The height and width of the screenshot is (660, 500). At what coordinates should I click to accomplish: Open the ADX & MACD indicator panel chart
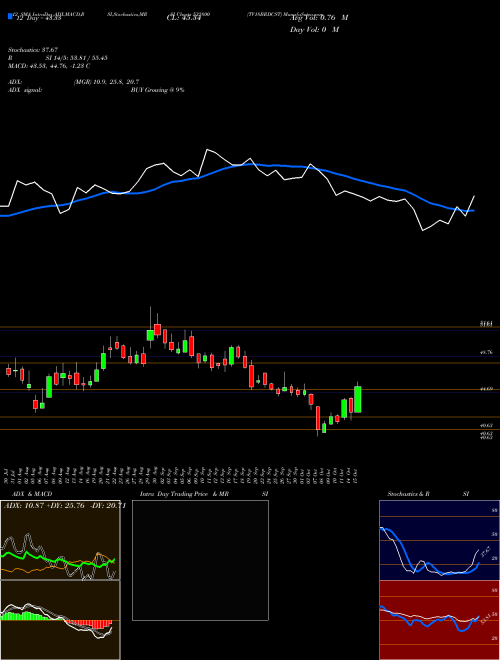(x=60, y=540)
